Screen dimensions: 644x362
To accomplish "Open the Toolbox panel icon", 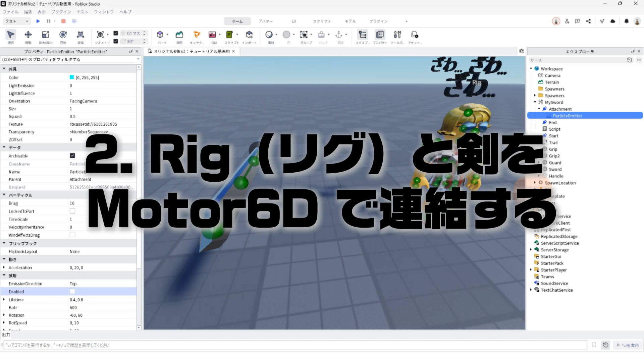I will [x=397, y=35].
